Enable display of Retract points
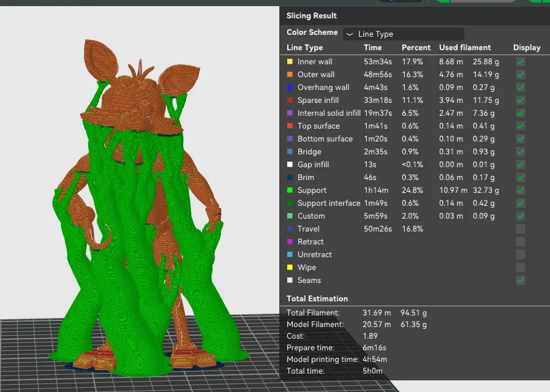 [521, 241]
